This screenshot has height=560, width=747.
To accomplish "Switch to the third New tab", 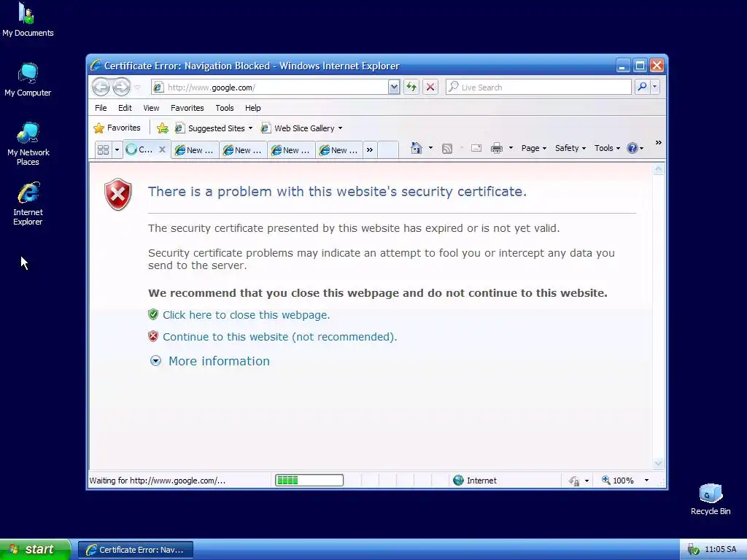I will (x=291, y=150).
